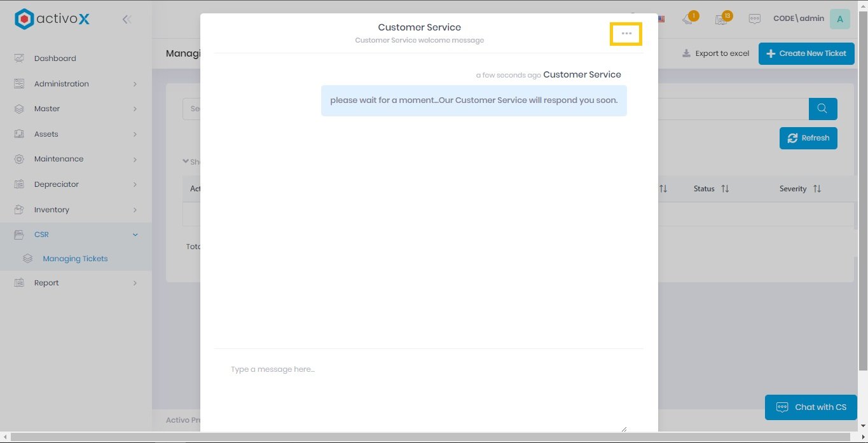Collapse sidebar with double-chevron icon
This screenshot has height=443, width=868.
coord(127,19)
